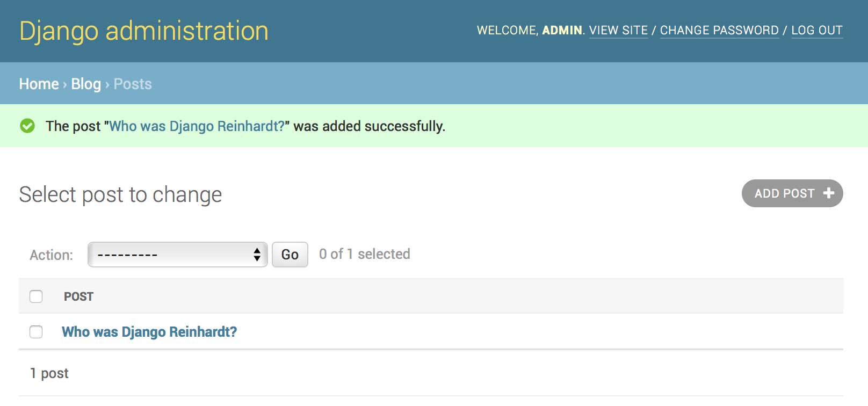The image size is (868, 406).
Task: Open the View Site link
Action: pyautogui.click(x=618, y=30)
